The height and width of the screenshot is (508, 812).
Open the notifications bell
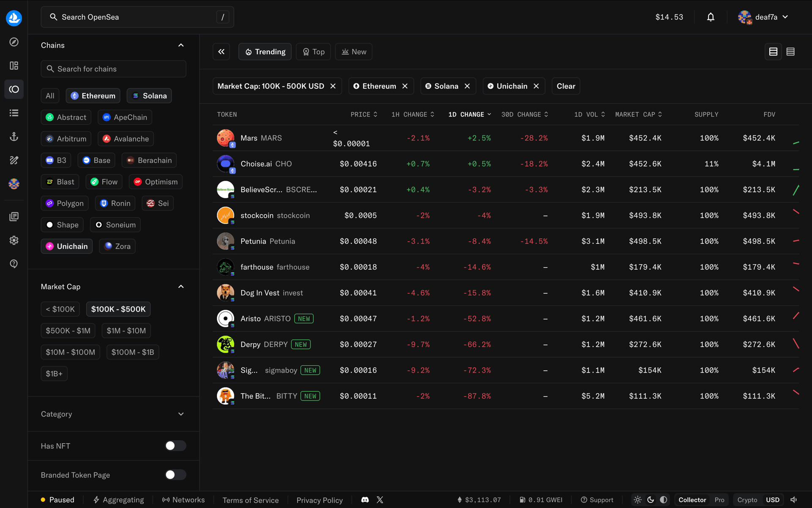coord(710,17)
